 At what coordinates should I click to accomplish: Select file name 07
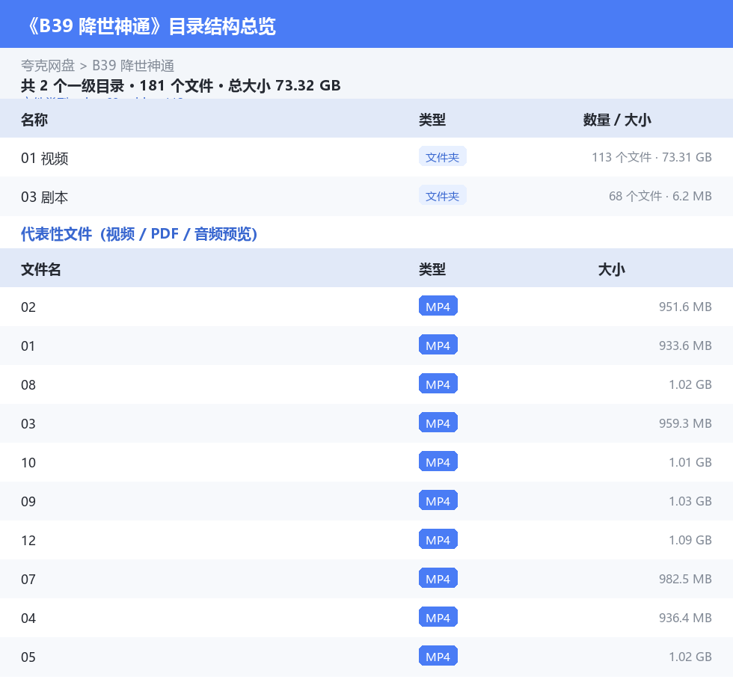28,579
